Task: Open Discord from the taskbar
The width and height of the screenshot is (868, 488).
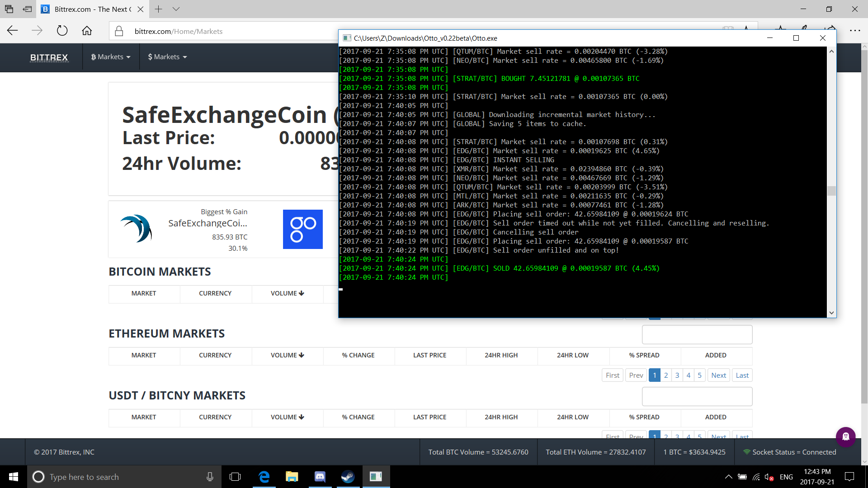Action: (x=320, y=477)
